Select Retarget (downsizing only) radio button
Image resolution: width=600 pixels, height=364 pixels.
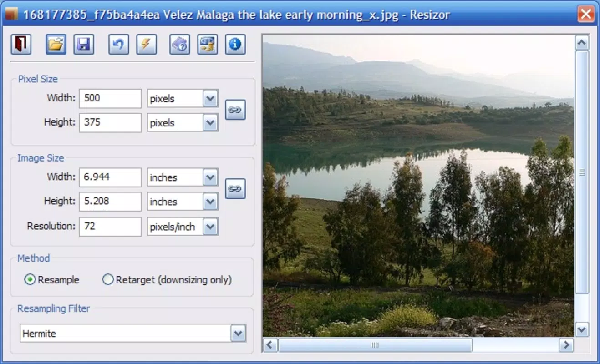(x=108, y=280)
